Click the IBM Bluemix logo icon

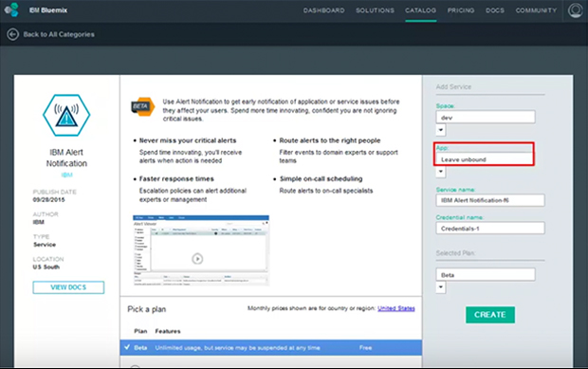11,9
